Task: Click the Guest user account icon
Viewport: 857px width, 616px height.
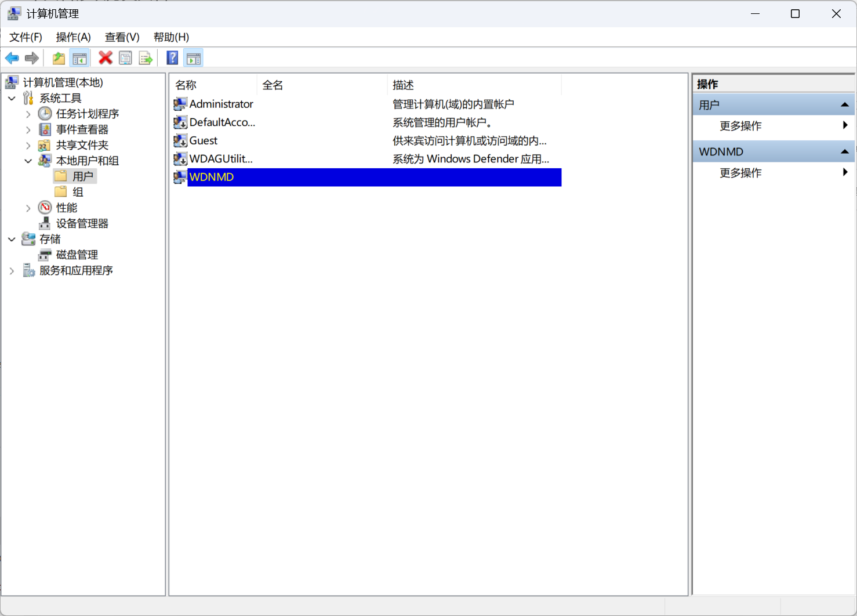Action: point(180,140)
